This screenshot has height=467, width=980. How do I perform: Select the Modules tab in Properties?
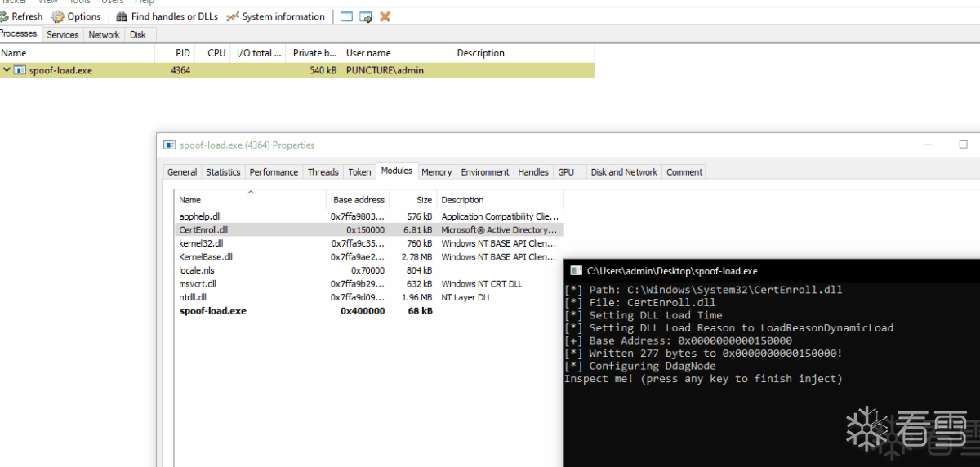pyautogui.click(x=397, y=171)
